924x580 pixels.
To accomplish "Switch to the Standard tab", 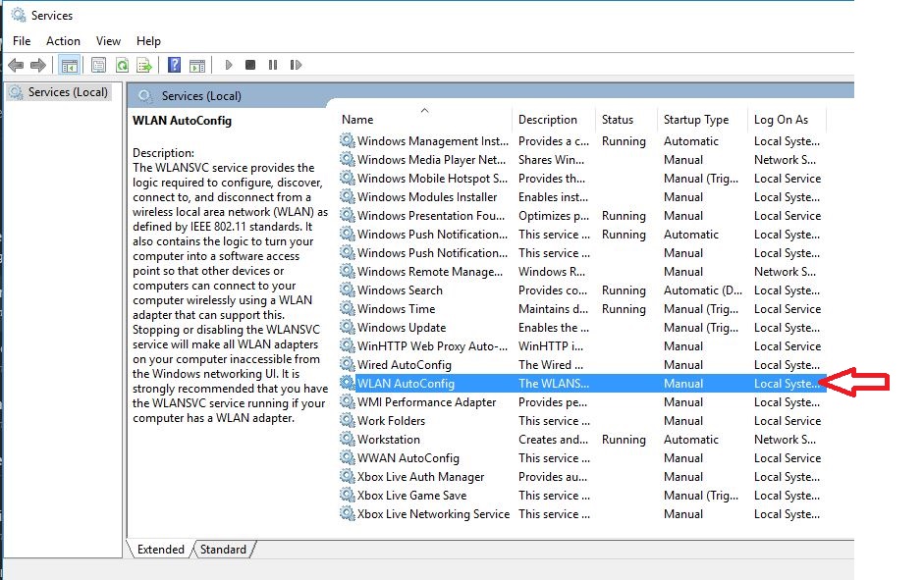I will pyautogui.click(x=224, y=550).
